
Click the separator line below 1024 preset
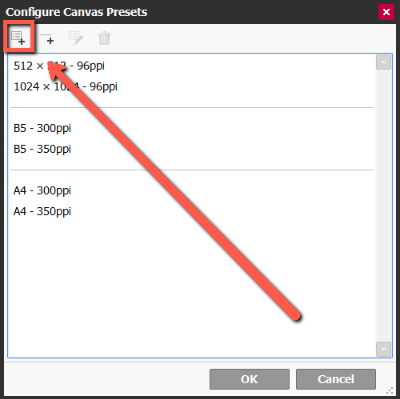pyautogui.click(x=192, y=108)
